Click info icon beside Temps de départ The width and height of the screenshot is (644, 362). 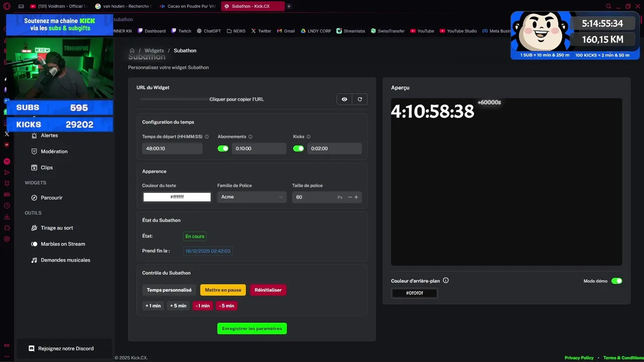tap(207, 137)
